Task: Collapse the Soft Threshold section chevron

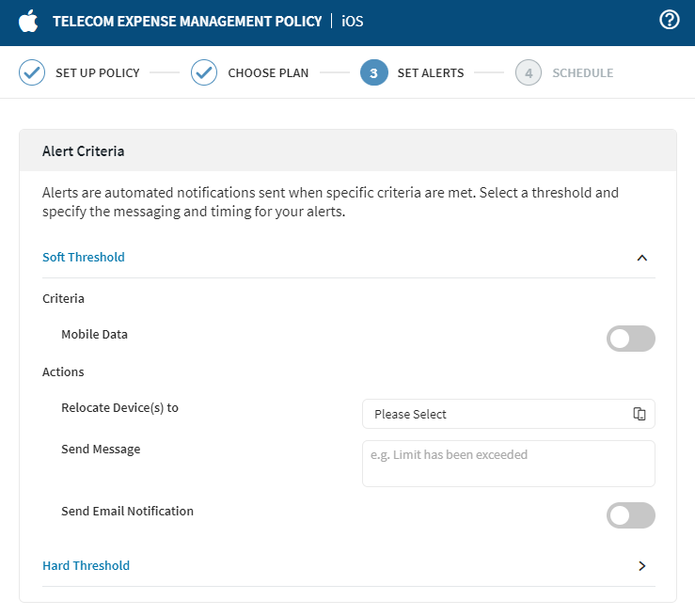Action: [642, 258]
